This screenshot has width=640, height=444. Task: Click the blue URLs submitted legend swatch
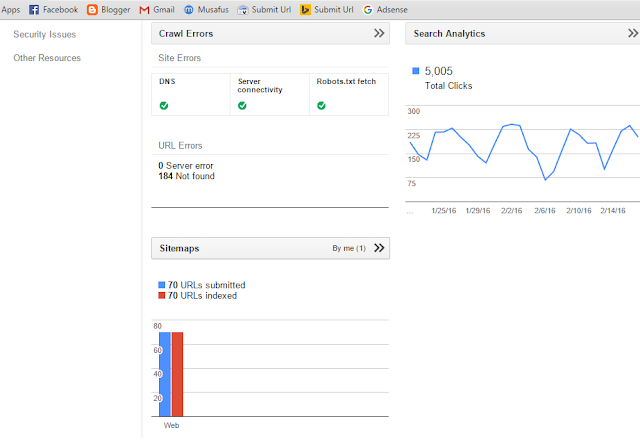pos(162,285)
